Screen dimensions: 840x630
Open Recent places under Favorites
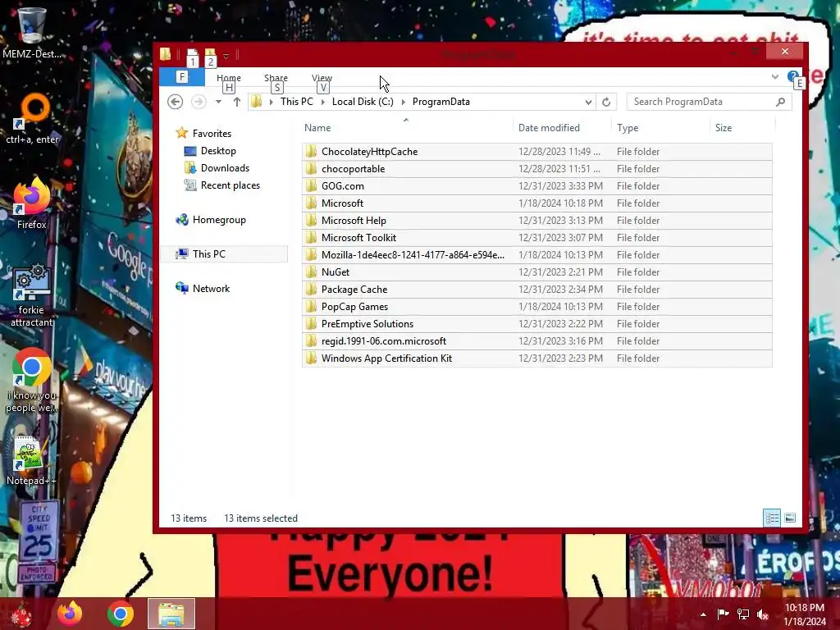click(231, 185)
